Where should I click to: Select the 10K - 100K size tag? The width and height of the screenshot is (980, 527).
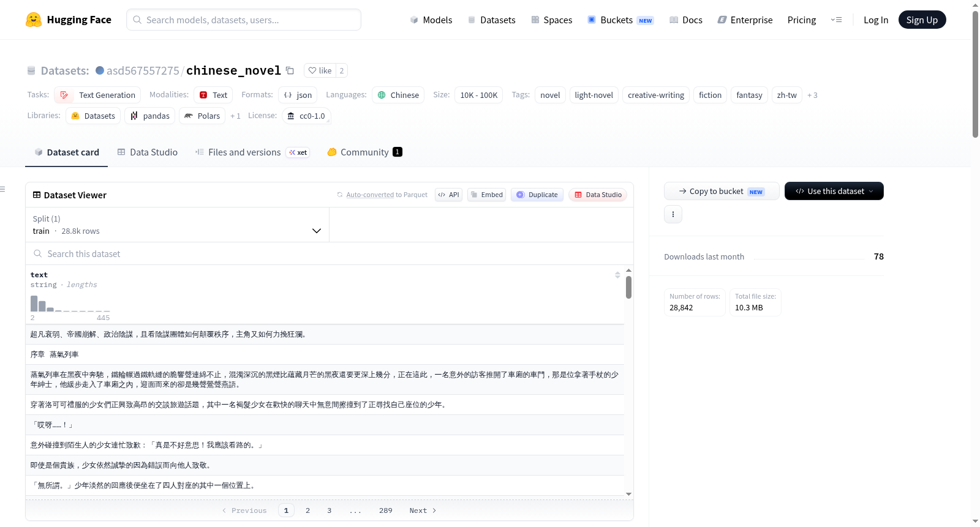click(x=478, y=95)
